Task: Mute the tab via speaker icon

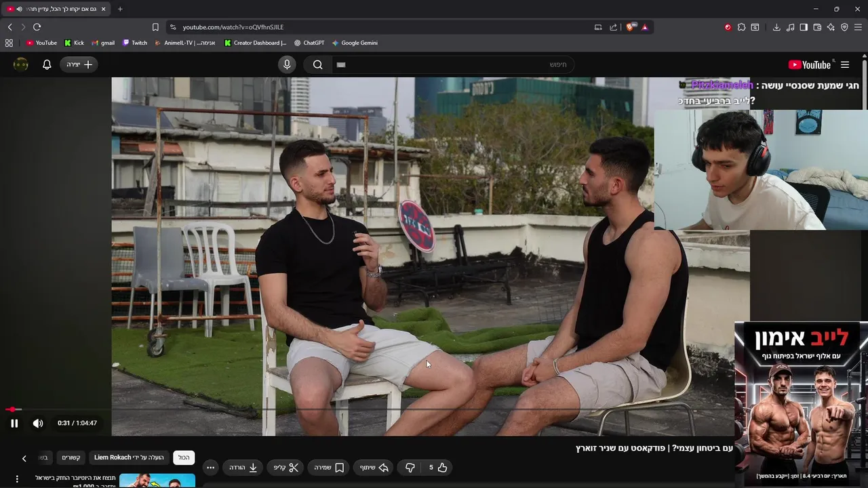Action: point(19,9)
